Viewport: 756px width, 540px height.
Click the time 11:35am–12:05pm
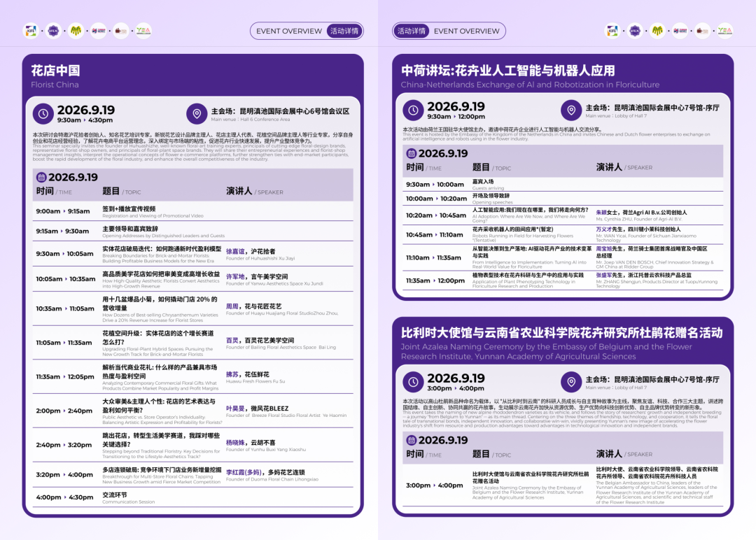(65, 377)
